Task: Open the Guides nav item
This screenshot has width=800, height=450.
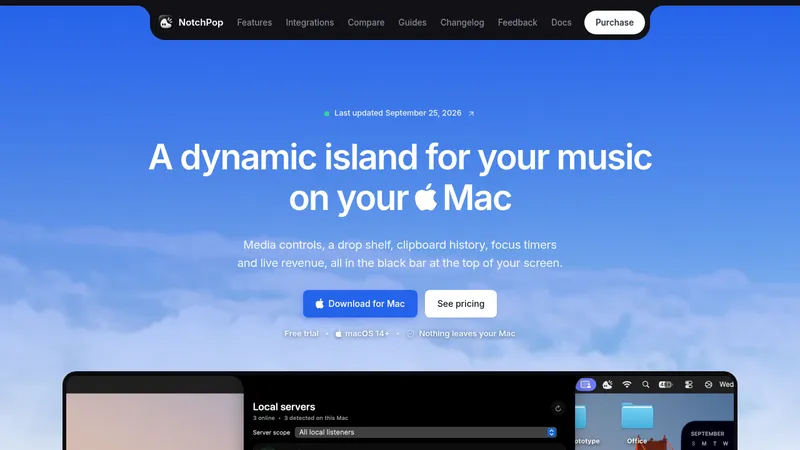Action: (412, 22)
